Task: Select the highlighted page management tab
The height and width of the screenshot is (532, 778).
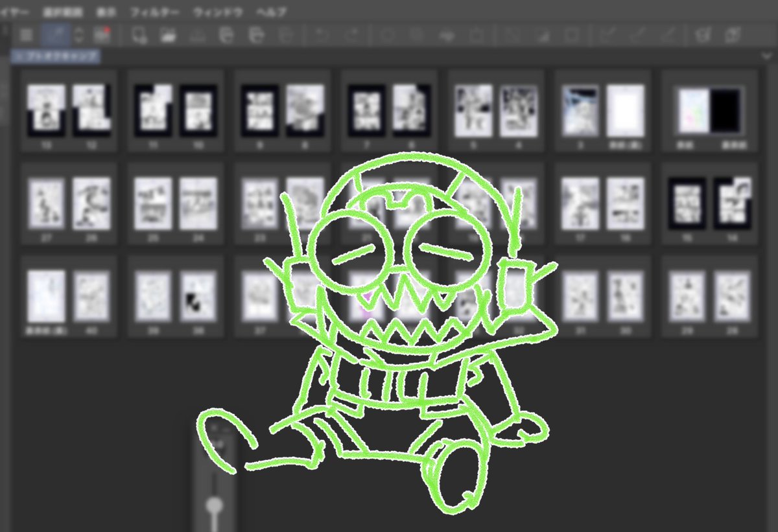Action: click(56, 56)
